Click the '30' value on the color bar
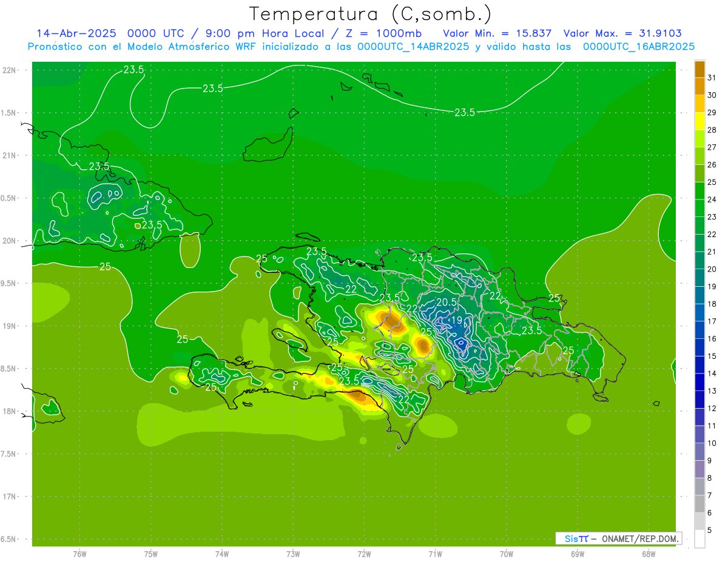Screen dimensions: 728x562 click(712, 96)
